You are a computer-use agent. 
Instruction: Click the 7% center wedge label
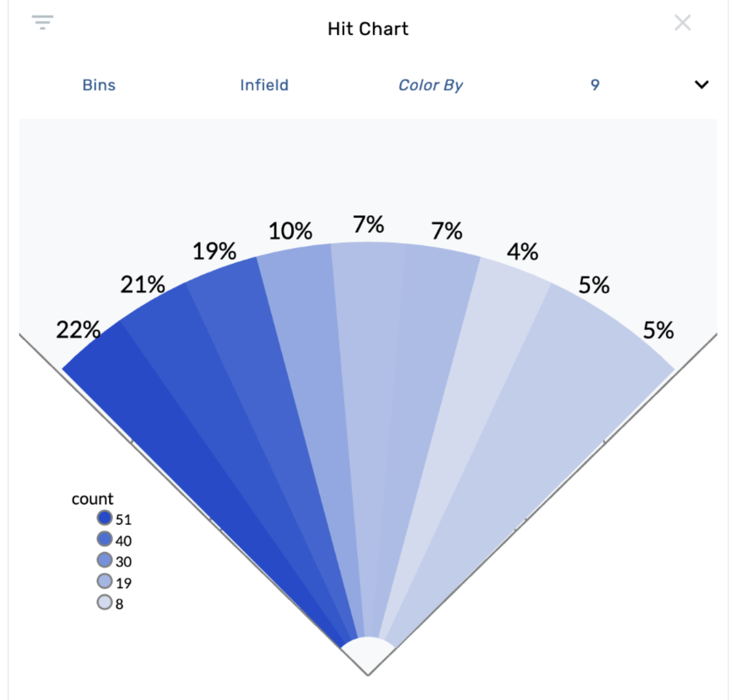368,224
